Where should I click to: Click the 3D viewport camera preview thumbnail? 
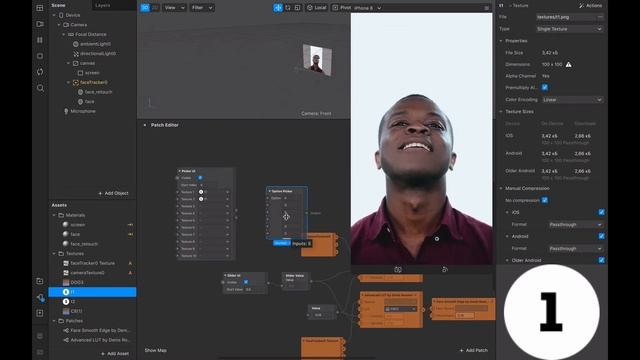click(x=317, y=60)
